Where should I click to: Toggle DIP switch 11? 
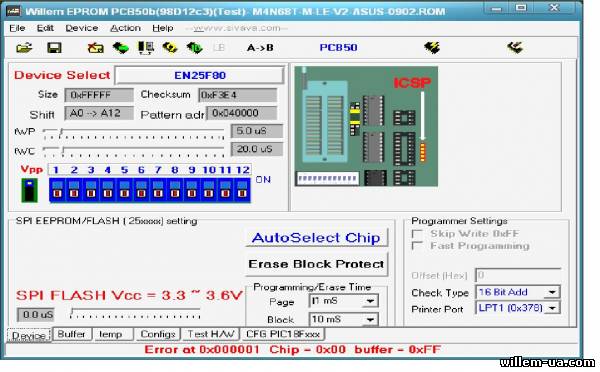point(225,190)
